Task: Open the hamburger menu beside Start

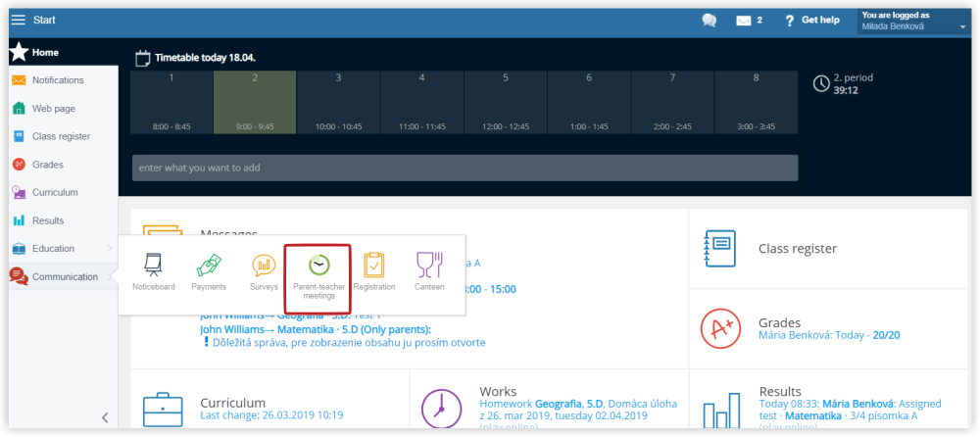Action: pos(19,20)
